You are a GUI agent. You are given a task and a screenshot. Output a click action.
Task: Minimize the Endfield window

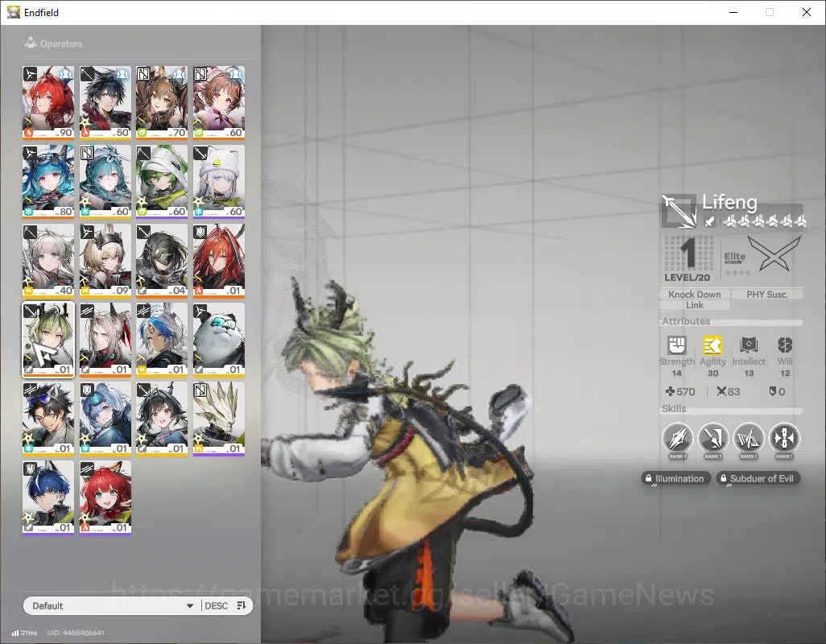(x=733, y=12)
